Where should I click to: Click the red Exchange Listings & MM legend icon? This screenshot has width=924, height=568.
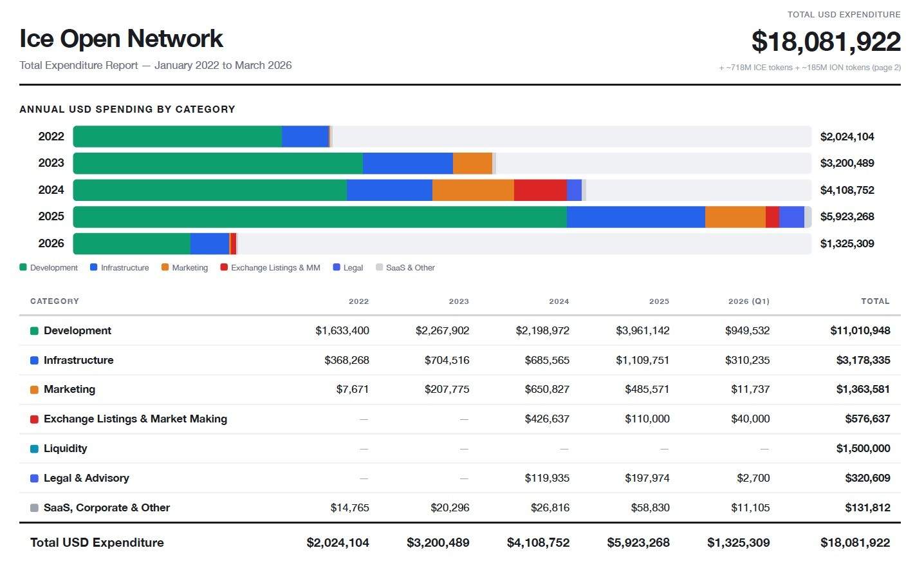[224, 267]
